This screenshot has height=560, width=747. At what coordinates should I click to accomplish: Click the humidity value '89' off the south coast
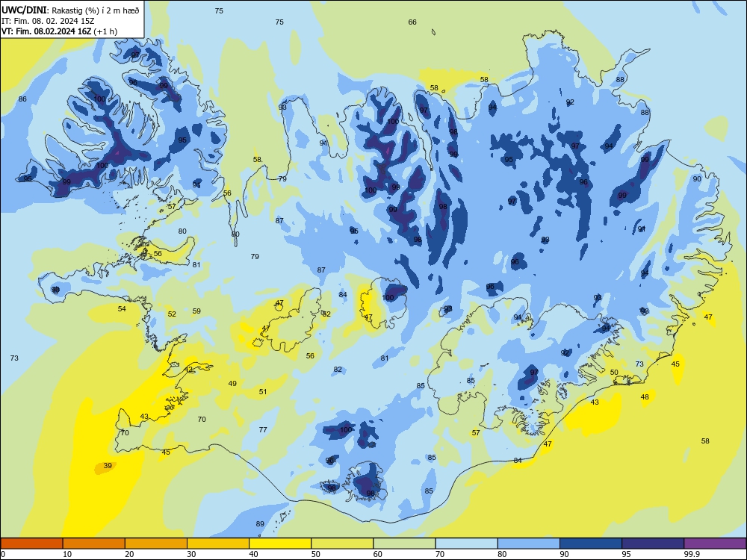coord(260,524)
